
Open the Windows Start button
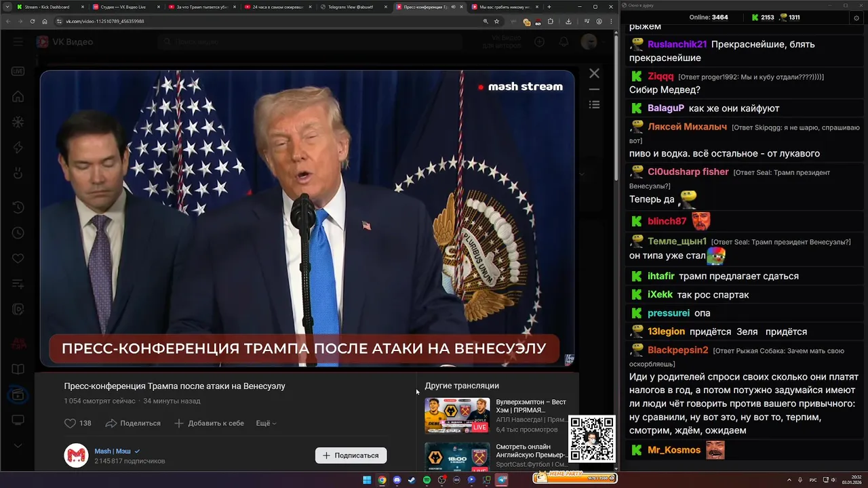[367, 480]
